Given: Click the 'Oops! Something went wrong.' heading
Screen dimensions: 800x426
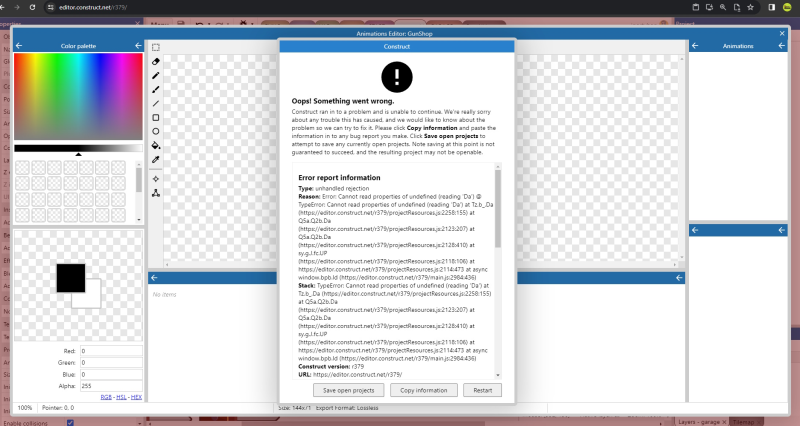Looking at the screenshot, I should pyautogui.click(x=343, y=101).
